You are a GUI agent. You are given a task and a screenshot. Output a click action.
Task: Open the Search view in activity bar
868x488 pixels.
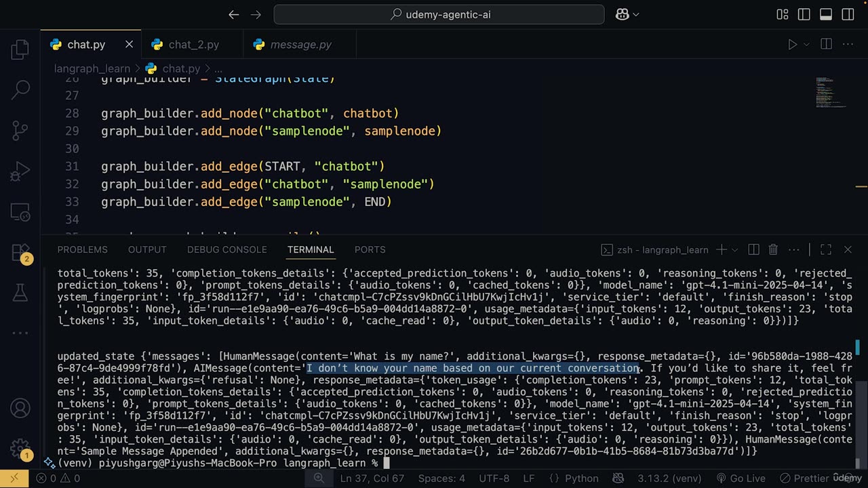tap(20, 89)
